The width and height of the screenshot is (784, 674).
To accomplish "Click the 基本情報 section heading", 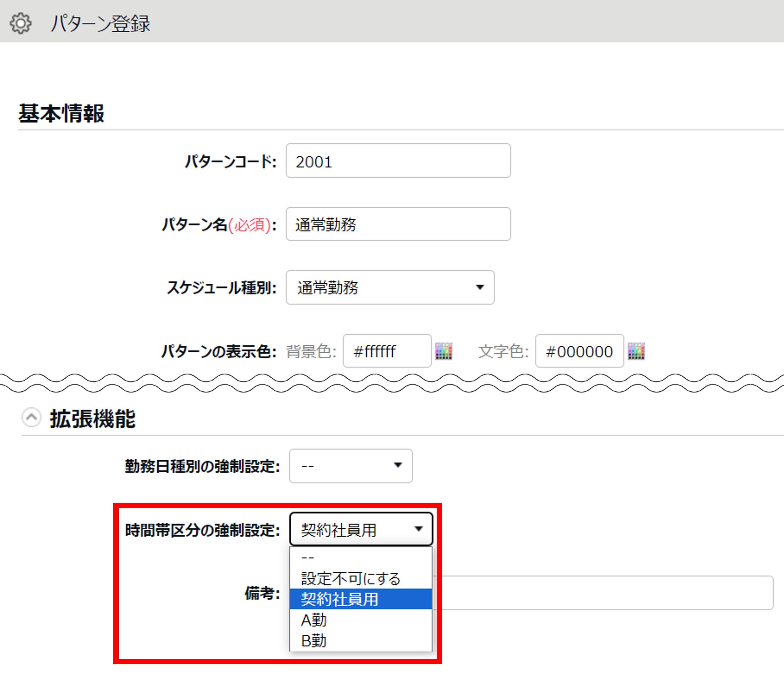I will click(61, 113).
